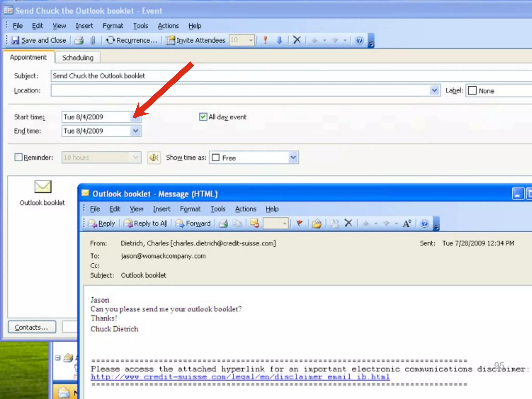Set Low Importance with blue arrow icon
This screenshot has height=399, width=532.
tap(280, 40)
